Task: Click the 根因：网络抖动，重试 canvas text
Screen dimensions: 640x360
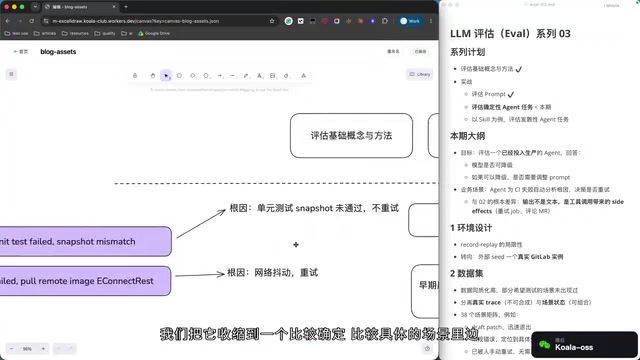Action: point(273,273)
